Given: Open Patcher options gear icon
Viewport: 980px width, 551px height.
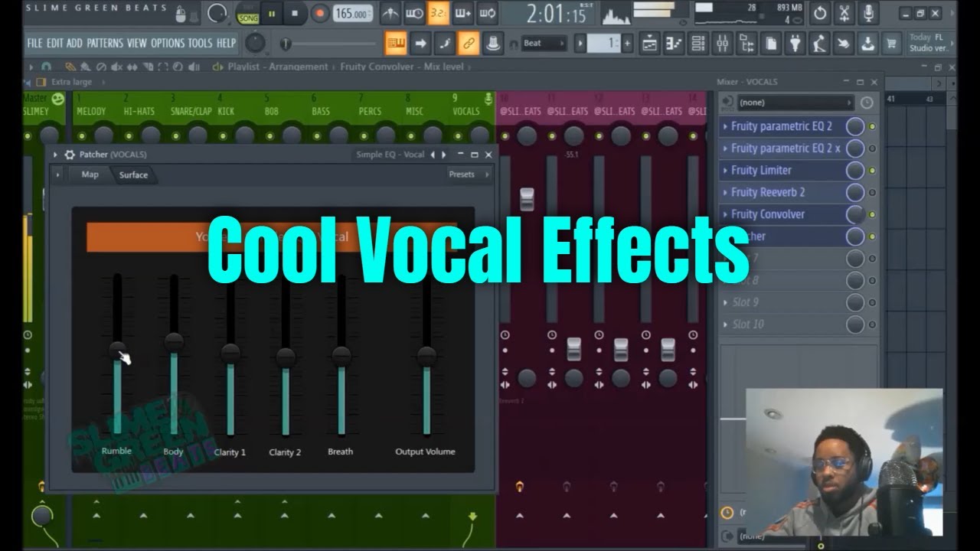Looking at the screenshot, I should pos(70,155).
